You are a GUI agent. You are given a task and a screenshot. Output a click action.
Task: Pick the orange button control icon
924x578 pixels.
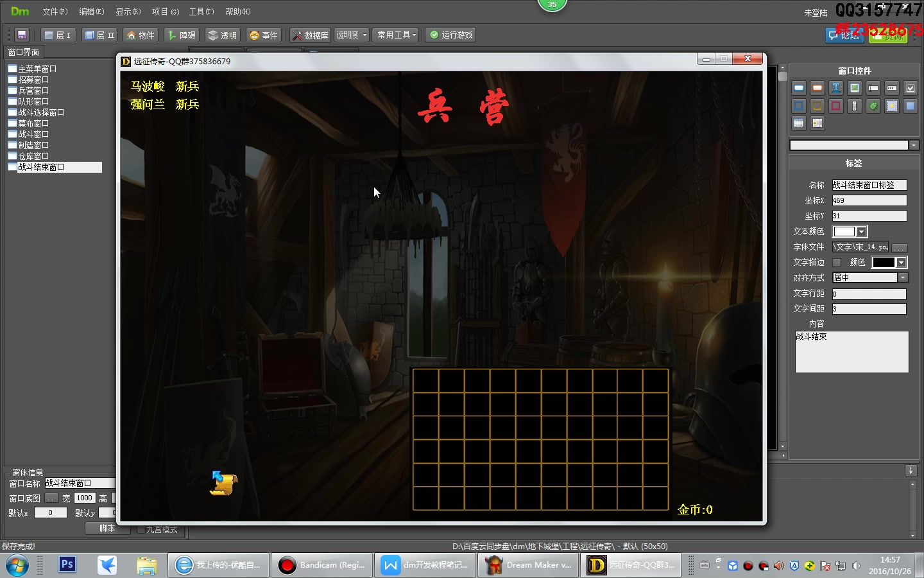[x=817, y=88]
